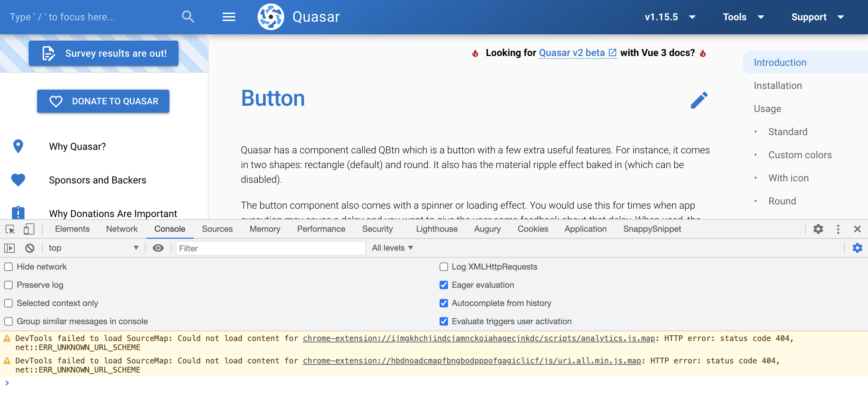
Task: Click the blue console settings gear
Action: [x=857, y=248]
